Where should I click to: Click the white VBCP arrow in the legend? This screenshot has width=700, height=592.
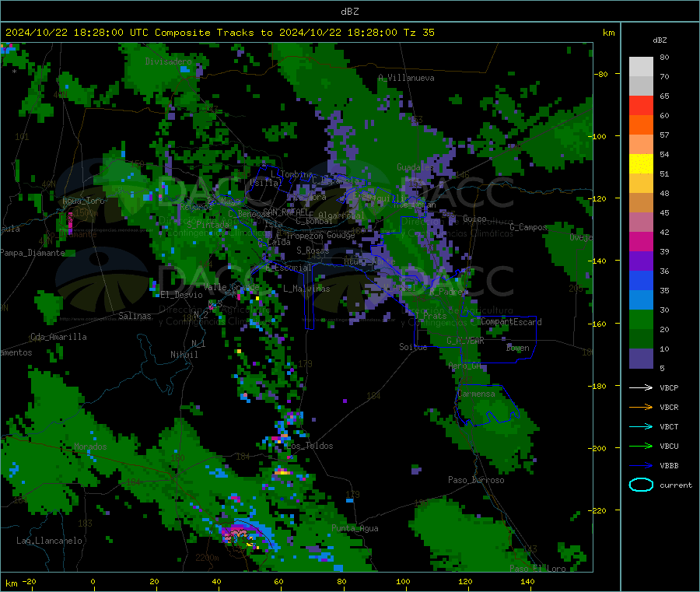641,387
